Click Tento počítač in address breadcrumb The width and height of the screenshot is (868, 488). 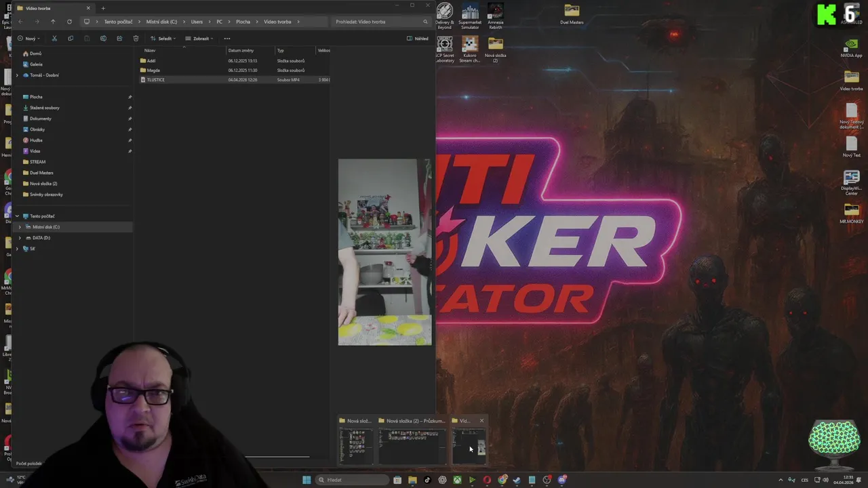tap(118, 22)
